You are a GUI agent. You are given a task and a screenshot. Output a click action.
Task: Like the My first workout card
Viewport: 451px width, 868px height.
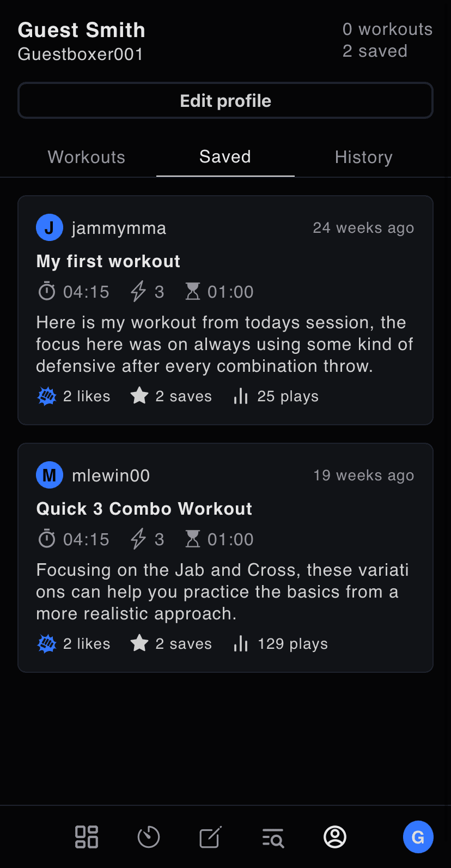point(47,396)
